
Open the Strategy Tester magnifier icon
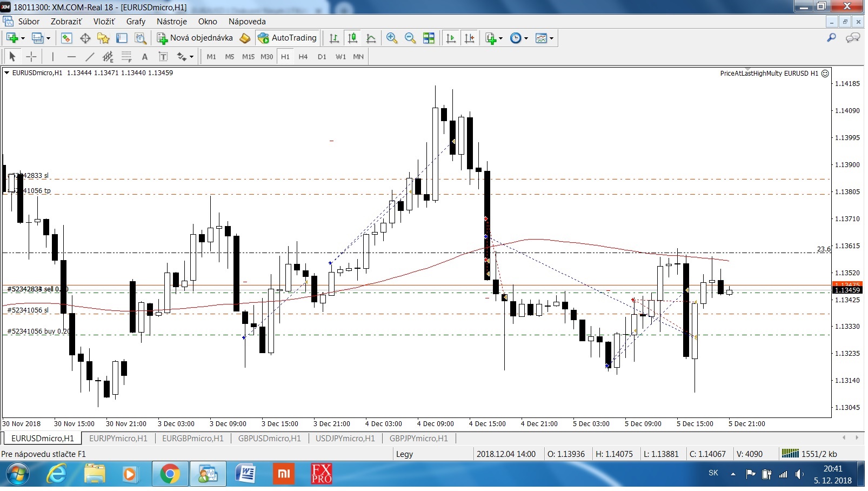pos(140,38)
